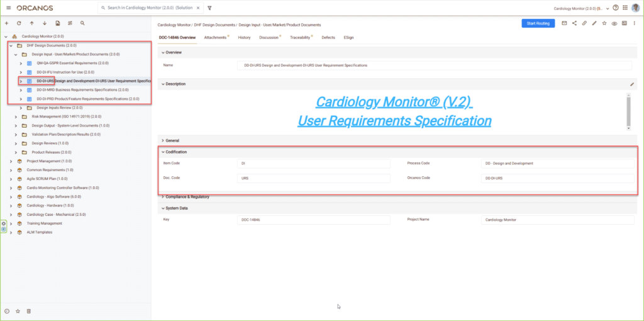Copy link with the chain icon
Viewport: 644px width, 321px height.
click(584, 23)
